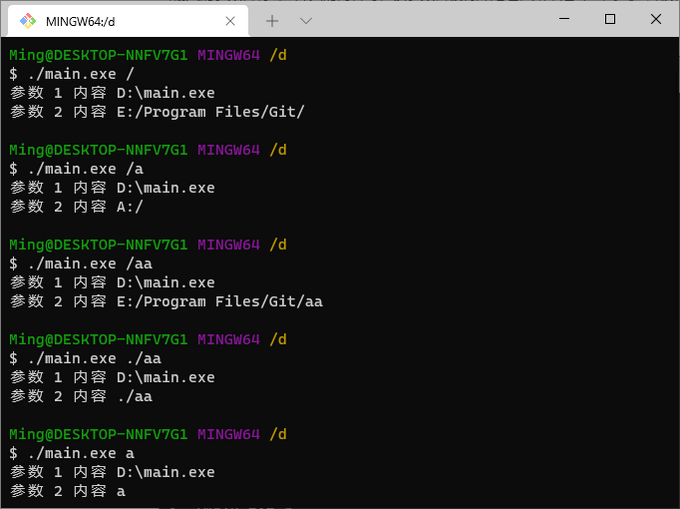Open a new tab with the plus button
This screenshot has height=509, width=680.
(272, 20)
